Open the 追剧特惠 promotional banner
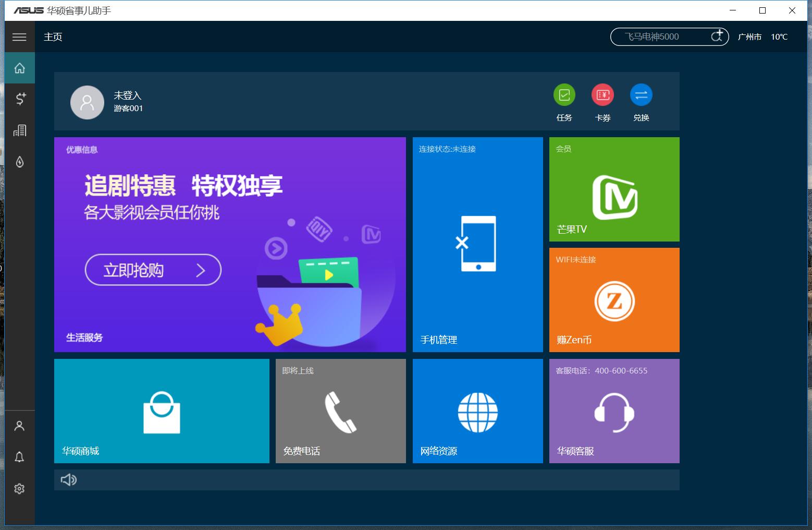The image size is (812, 530). pyautogui.click(x=230, y=245)
